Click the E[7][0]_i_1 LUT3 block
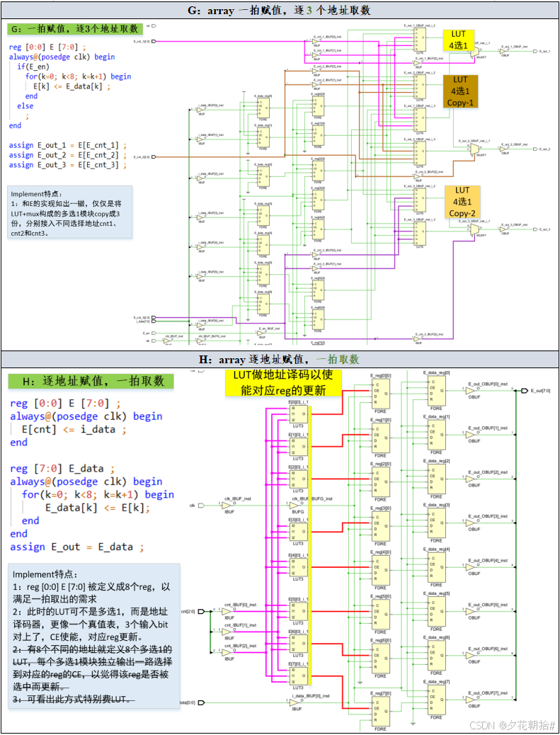This screenshot has height=735, width=560. (x=299, y=676)
